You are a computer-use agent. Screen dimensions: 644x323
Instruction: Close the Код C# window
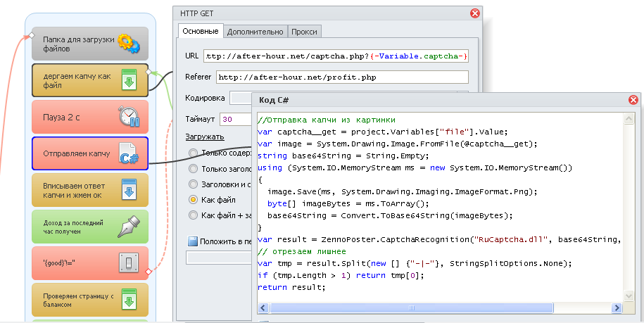tap(633, 100)
